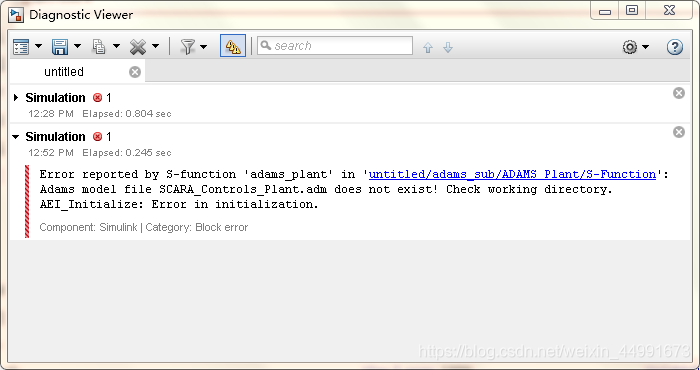Click into the search field

(335, 46)
